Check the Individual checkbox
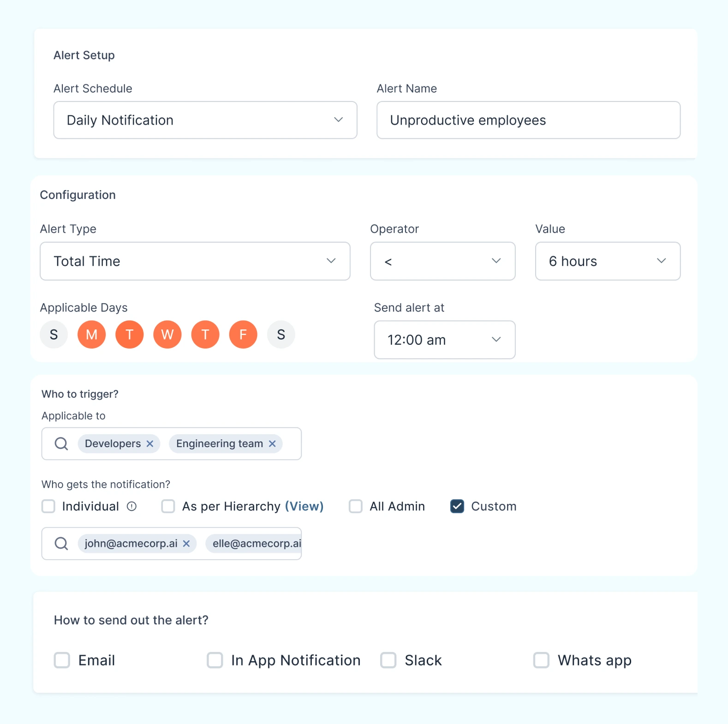Screen dimensions: 728x724 pos(48,506)
